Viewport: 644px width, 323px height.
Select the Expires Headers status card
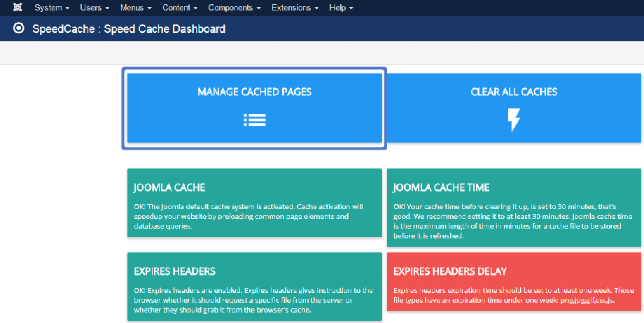click(x=255, y=287)
